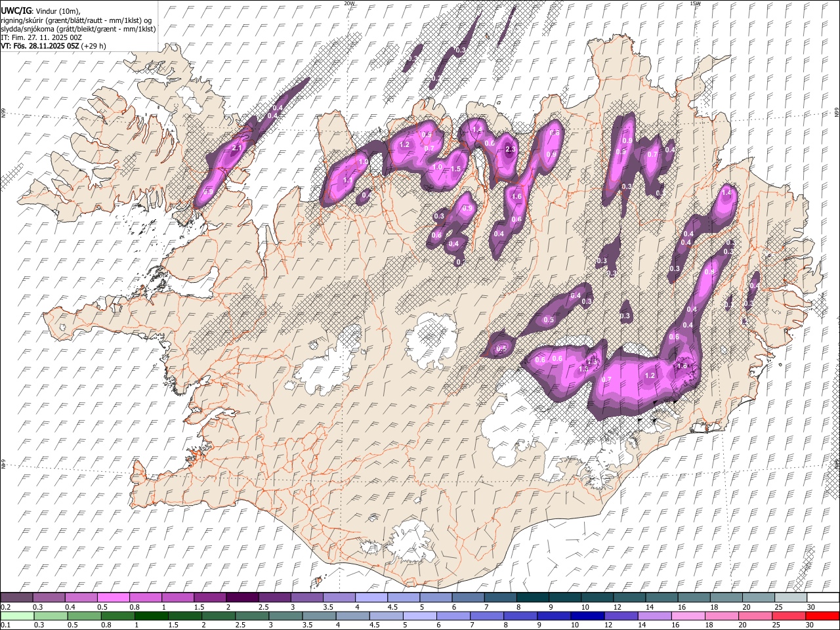The image size is (840, 630).
Task: Click the "slydda/snjókoma" description line
Action: coord(78,28)
